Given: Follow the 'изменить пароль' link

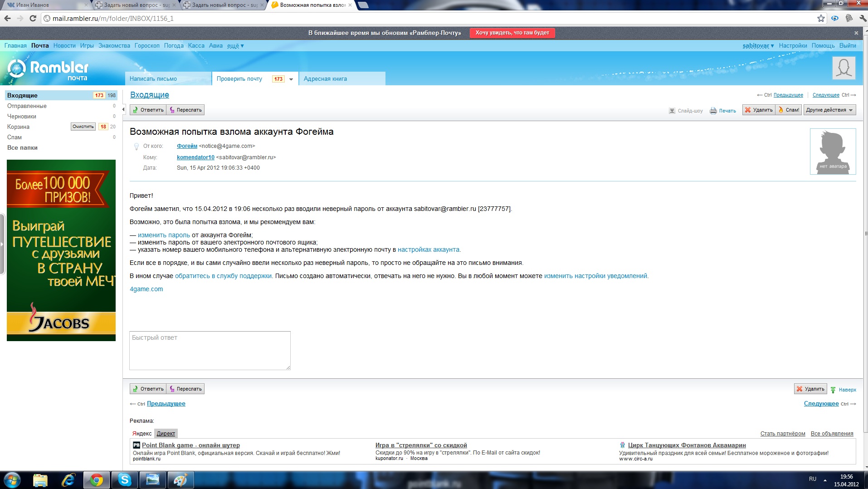Looking at the screenshot, I should tap(164, 235).
